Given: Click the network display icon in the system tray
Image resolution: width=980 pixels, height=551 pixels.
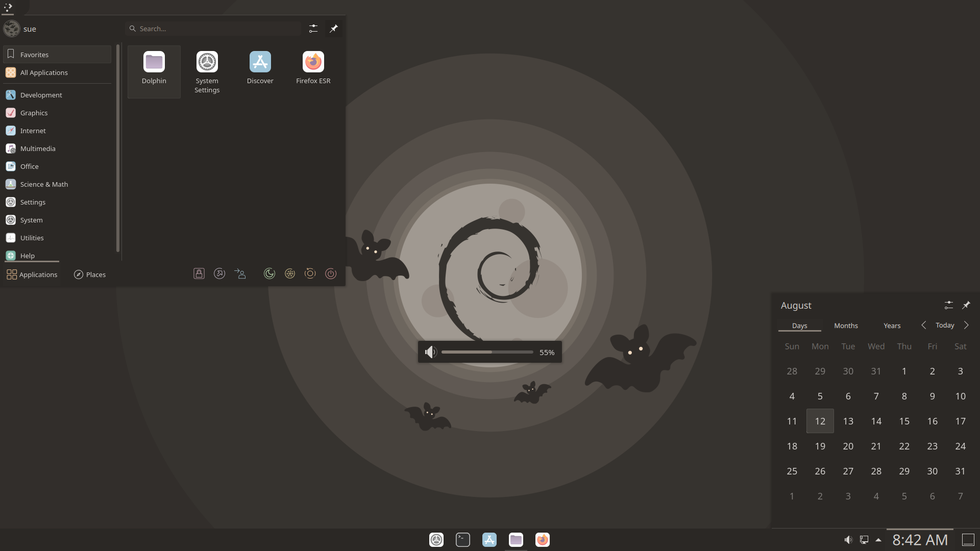Looking at the screenshot, I should click(x=864, y=540).
